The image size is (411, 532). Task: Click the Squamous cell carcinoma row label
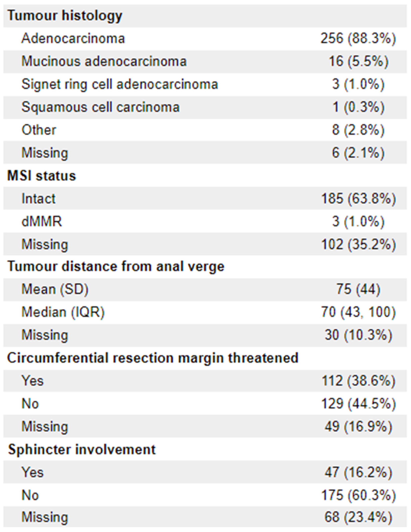[101, 107]
